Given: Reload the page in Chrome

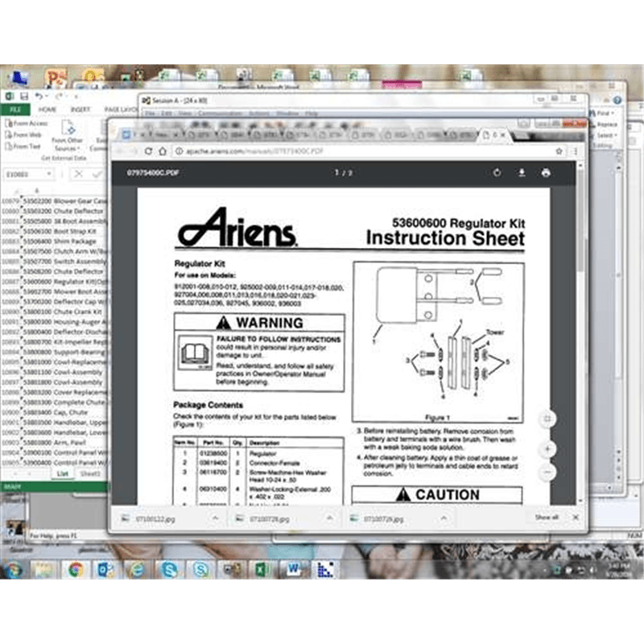Looking at the screenshot, I should coord(148,151).
